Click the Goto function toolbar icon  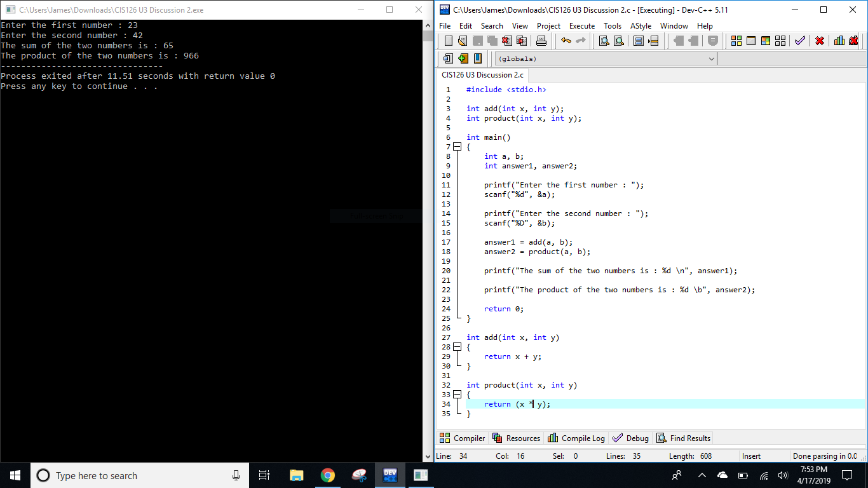(639, 41)
